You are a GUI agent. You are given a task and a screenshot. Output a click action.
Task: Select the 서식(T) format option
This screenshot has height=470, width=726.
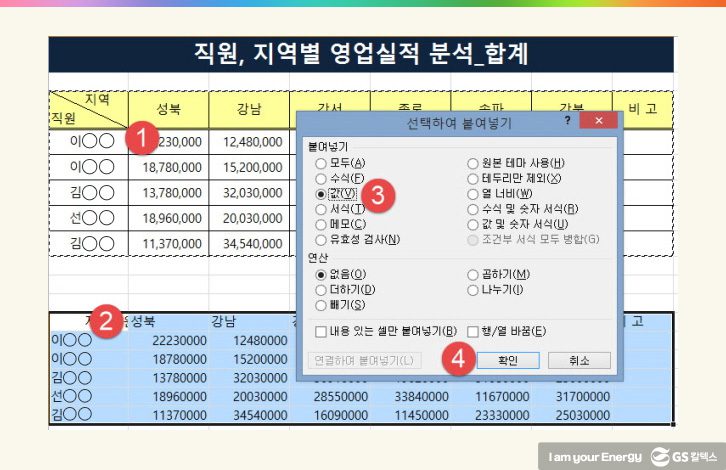[321, 209]
